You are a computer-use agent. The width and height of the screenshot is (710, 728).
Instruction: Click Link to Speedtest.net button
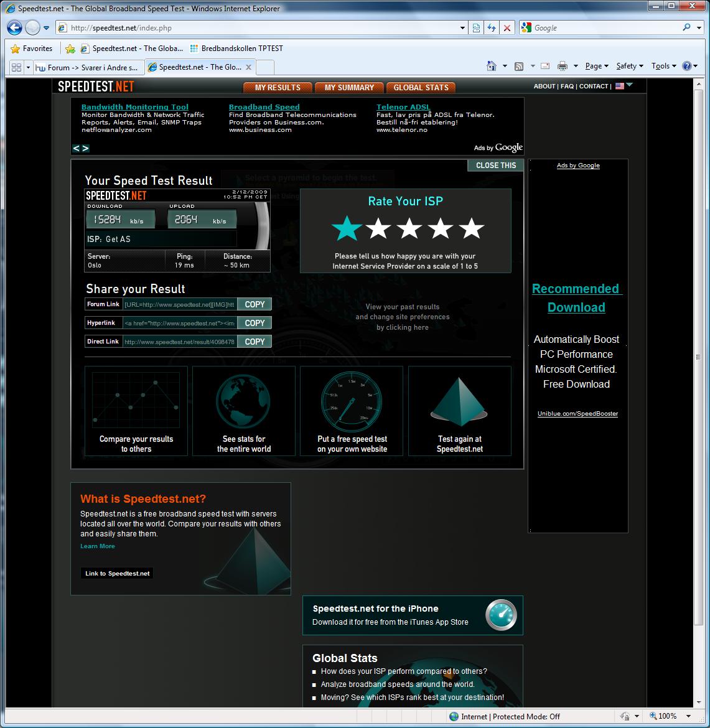pyautogui.click(x=117, y=574)
